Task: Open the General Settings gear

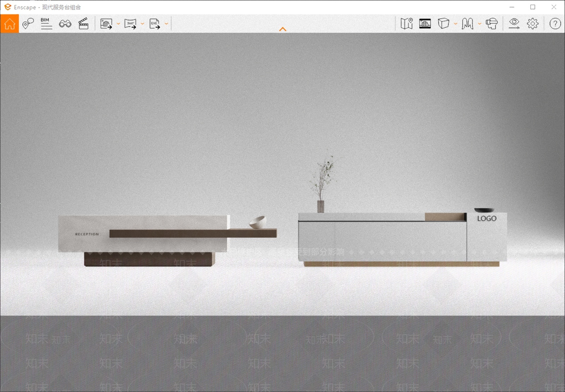Action: coord(533,24)
